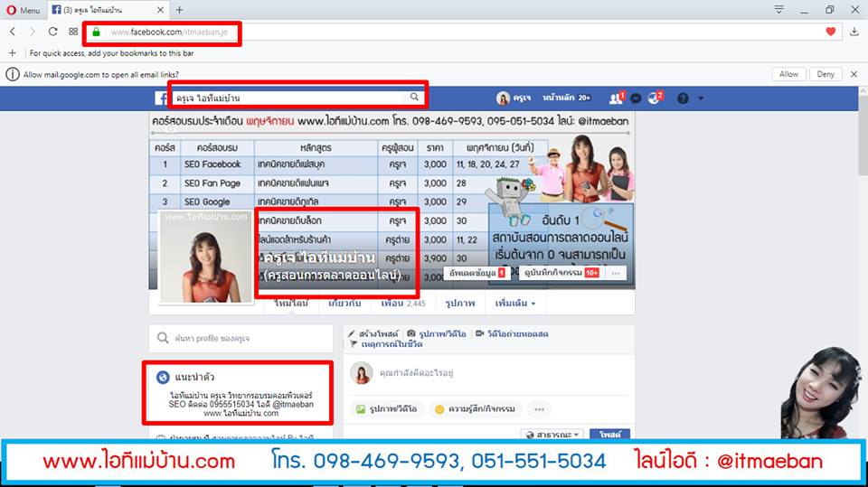Open the Opera downloads icon
868x487 pixels.
tap(854, 32)
